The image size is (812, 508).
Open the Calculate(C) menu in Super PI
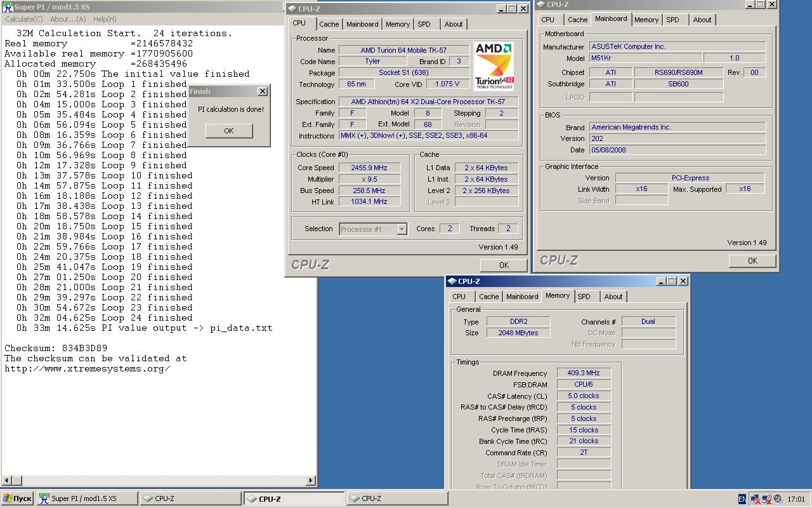pos(24,19)
